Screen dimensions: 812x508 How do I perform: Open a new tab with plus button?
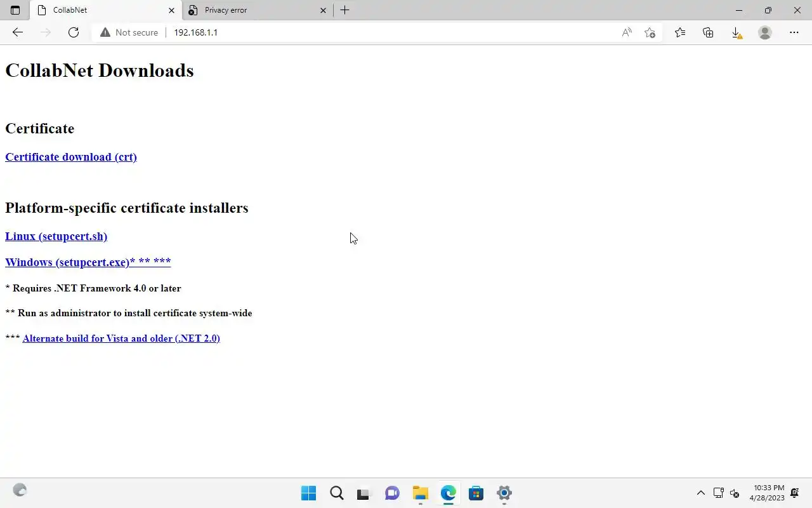(345, 10)
